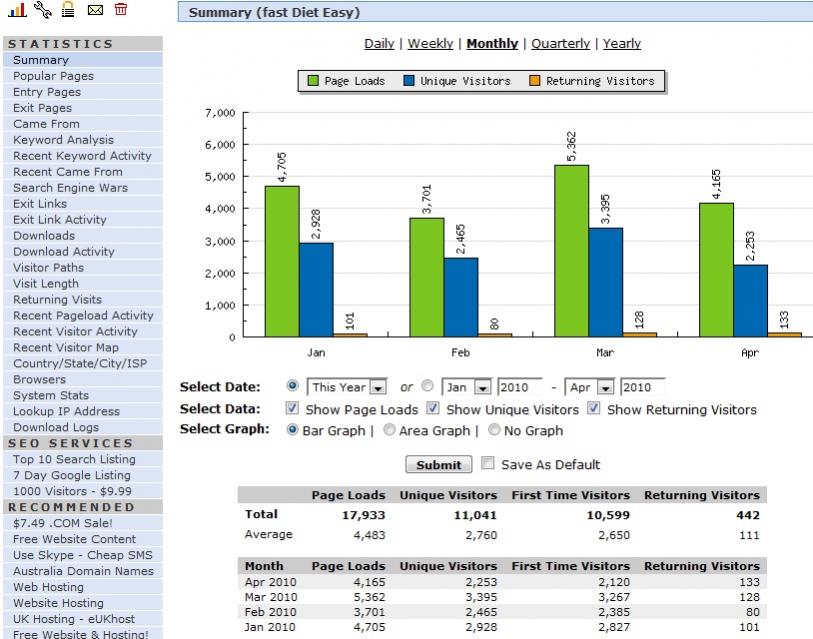Click the bar chart stats icon
813x639 pixels.
(x=15, y=10)
